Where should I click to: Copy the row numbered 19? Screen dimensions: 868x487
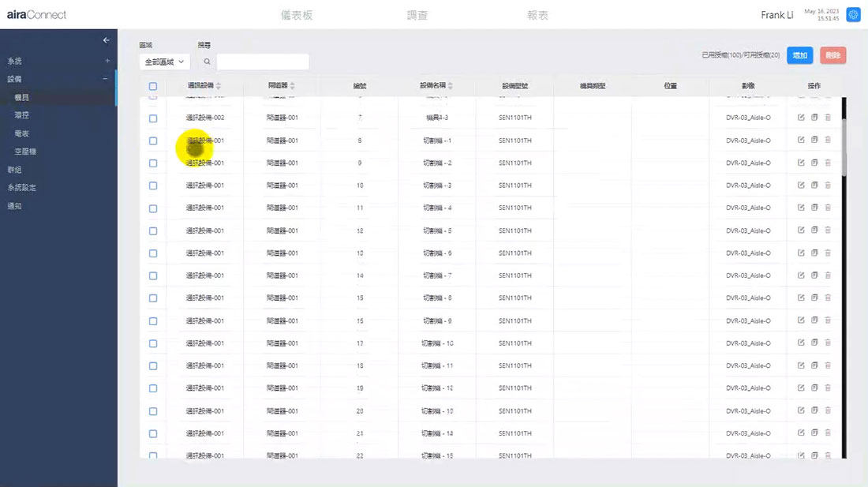click(x=814, y=388)
